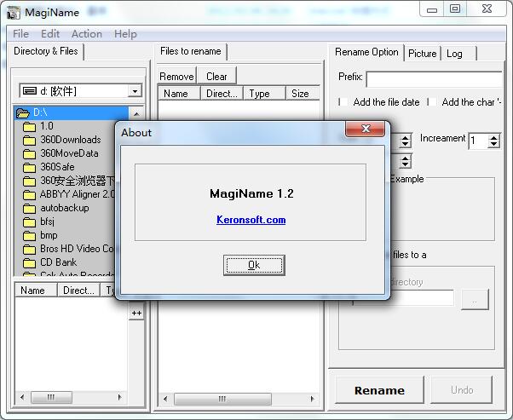The width and height of the screenshot is (513, 420).
Task: Click right arrow of rename list scrollbar
Action: [x=312, y=399]
